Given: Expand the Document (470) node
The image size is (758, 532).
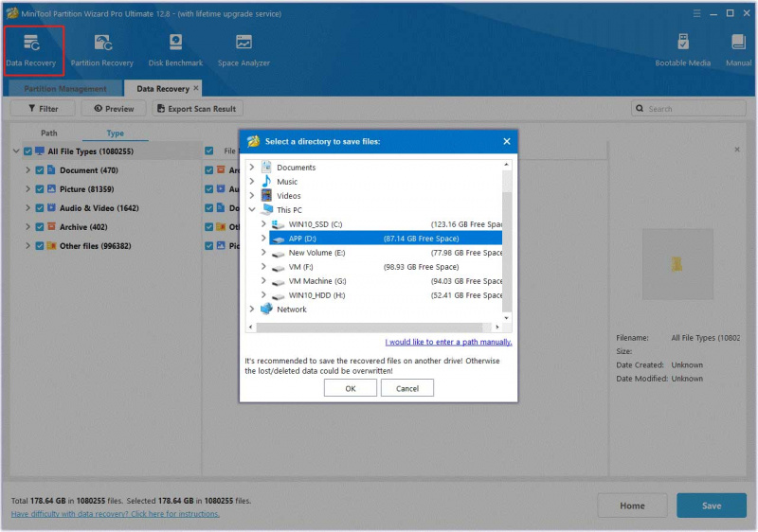Looking at the screenshot, I should tap(27, 170).
